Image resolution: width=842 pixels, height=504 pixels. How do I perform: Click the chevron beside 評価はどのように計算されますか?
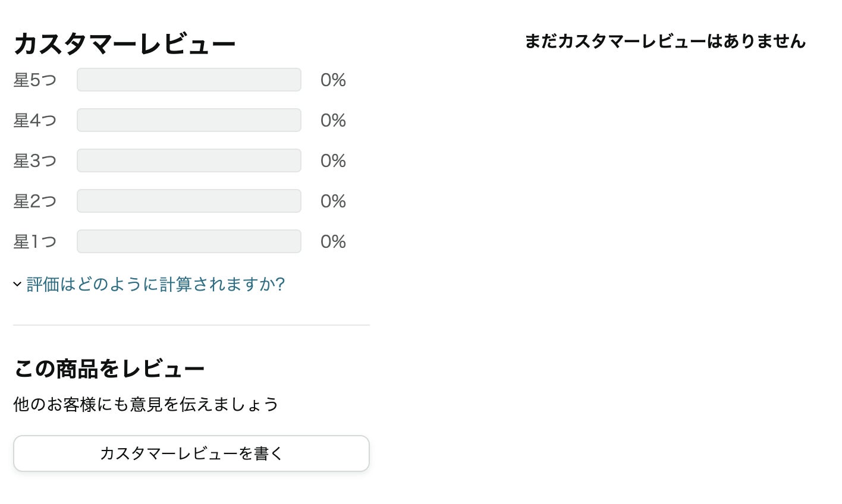point(17,284)
